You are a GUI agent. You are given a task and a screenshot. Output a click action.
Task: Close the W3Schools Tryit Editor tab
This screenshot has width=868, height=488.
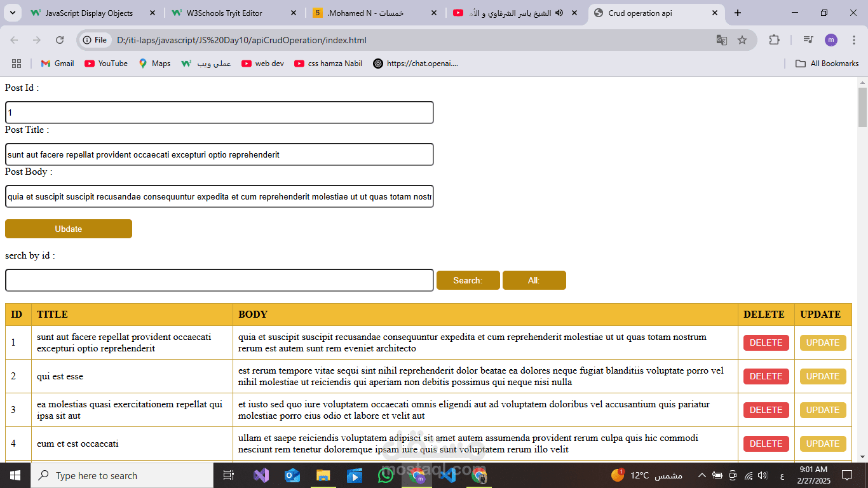[293, 13]
